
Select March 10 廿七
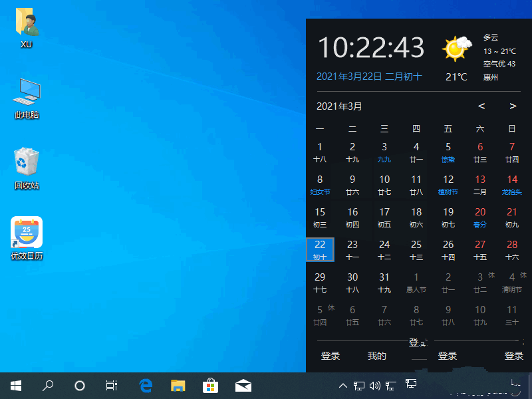pos(384,185)
